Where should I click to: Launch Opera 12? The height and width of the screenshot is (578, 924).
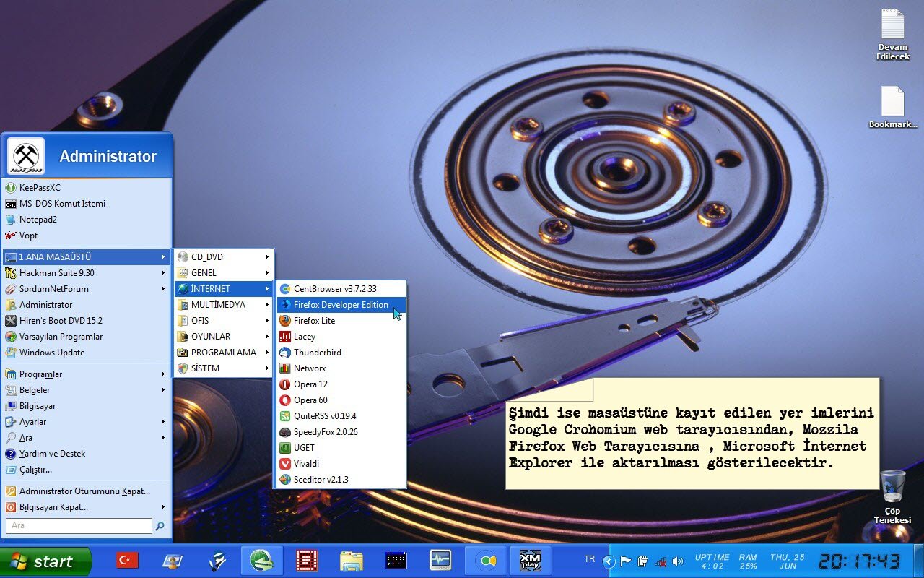point(341,384)
